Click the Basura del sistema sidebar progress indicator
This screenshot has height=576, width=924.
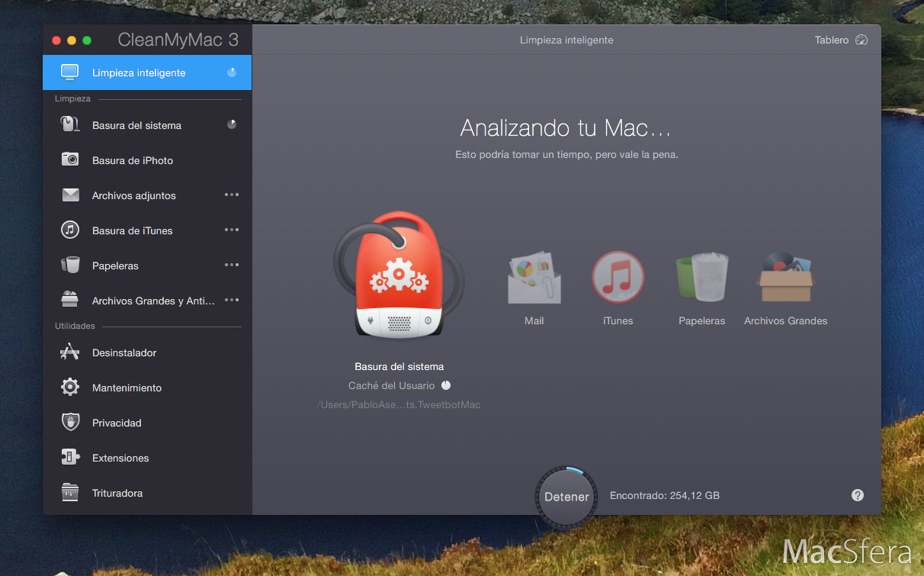[x=232, y=124]
